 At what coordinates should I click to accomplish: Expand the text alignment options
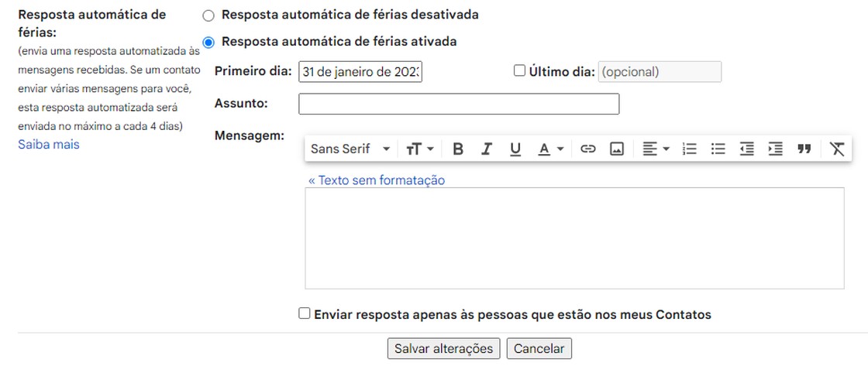(x=656, y=149)
